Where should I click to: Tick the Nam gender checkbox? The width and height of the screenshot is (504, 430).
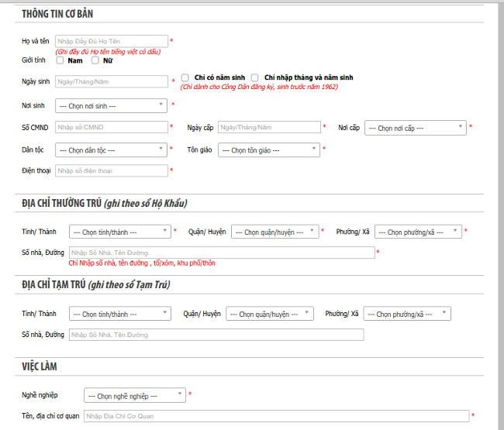[x=60, y=60]
